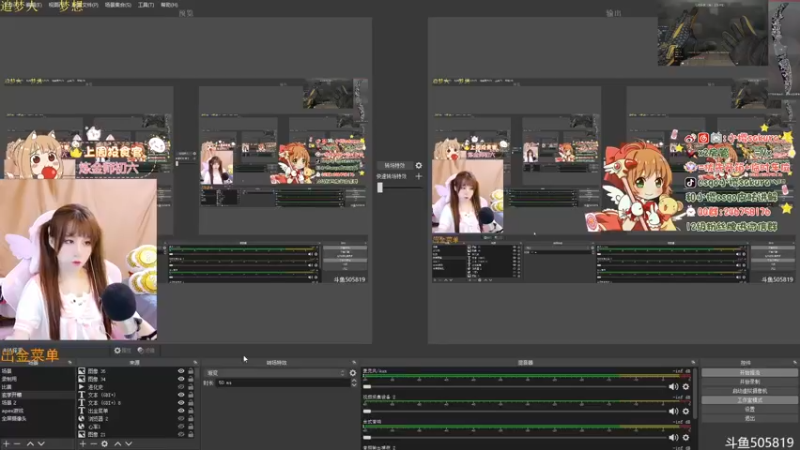Open 设置 settings from controls panel

point(749,409)
